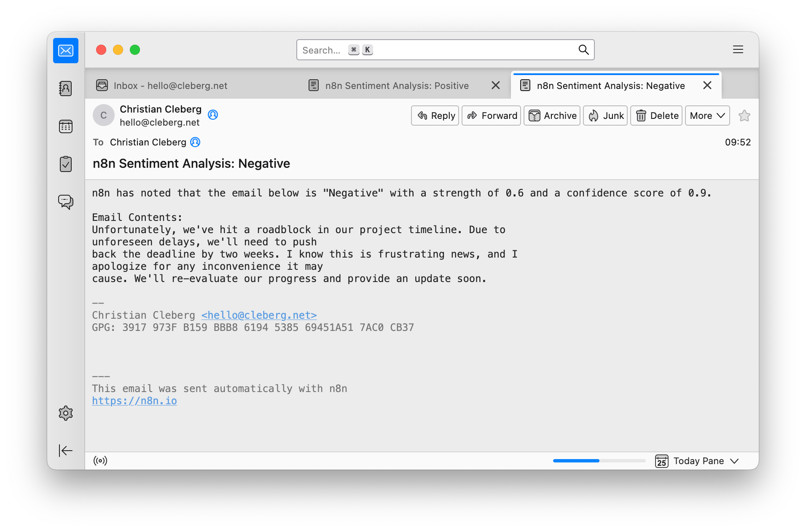Open the Calendar sidebar icon
The image size is (806, 532).
66,126
